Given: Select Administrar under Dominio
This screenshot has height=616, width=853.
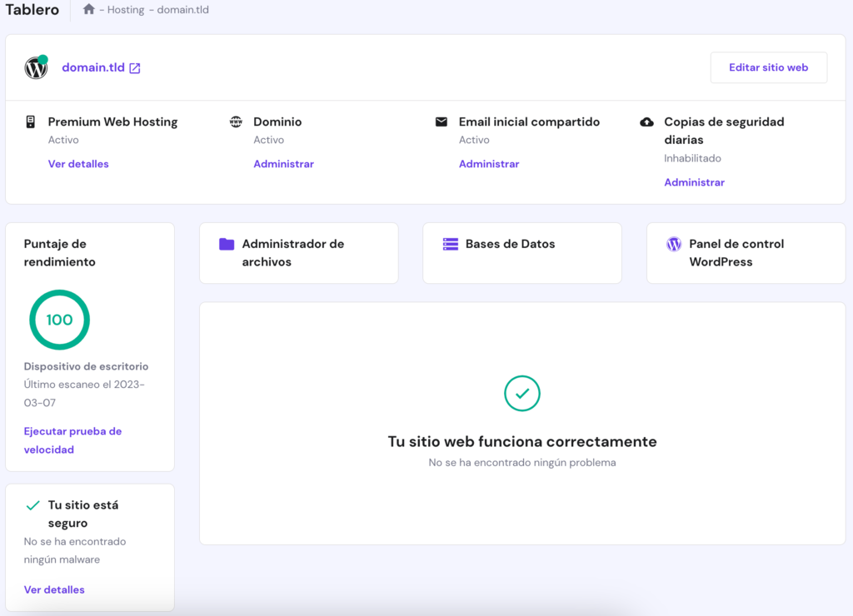Looking at the screenshot, I should 283,164.
